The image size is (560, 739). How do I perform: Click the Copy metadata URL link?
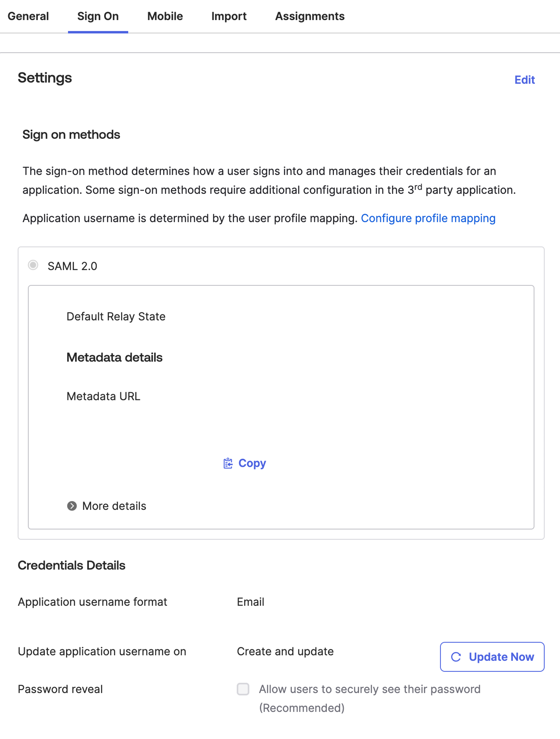(252, 463)
